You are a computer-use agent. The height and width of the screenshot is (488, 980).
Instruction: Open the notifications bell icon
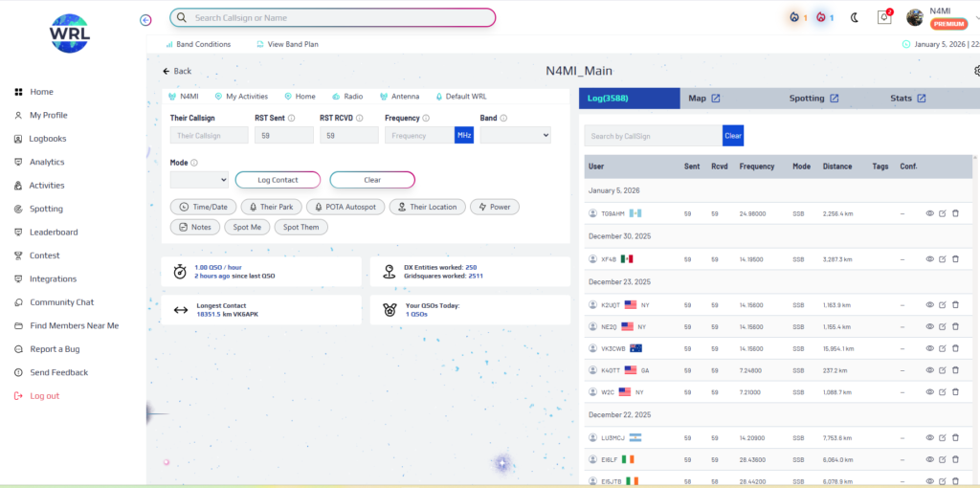(x=884, y=18)
